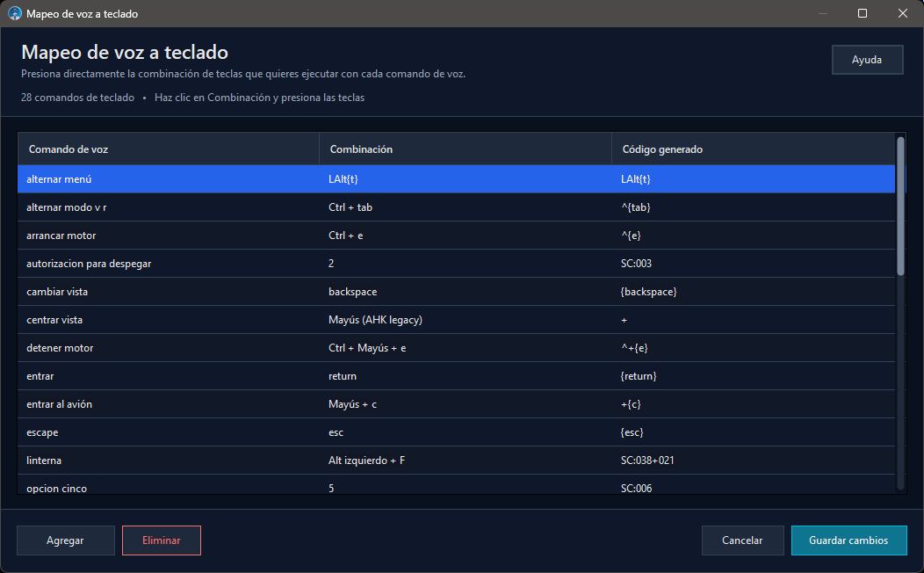Click the 'Mayús (AHK legacy)' combination cell
Image resolution: width=924 pixels, height=573 pixels.
(x=466, y=320)
